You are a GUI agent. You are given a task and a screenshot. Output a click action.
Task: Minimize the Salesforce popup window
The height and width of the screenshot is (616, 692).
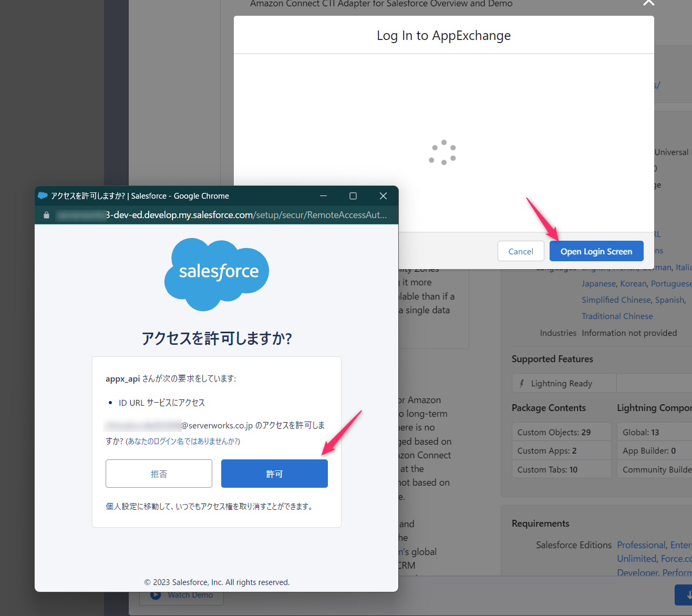click(x=324, y=196)
